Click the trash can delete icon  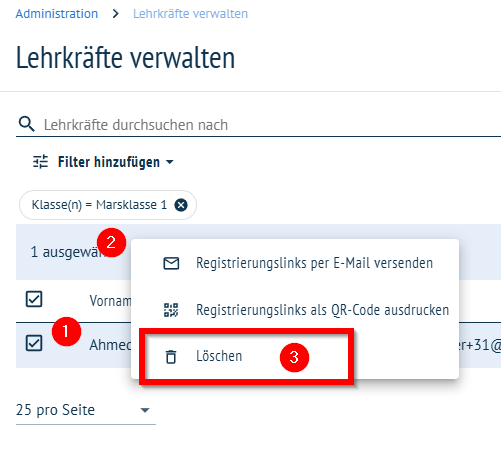click(x=171, y=357)
